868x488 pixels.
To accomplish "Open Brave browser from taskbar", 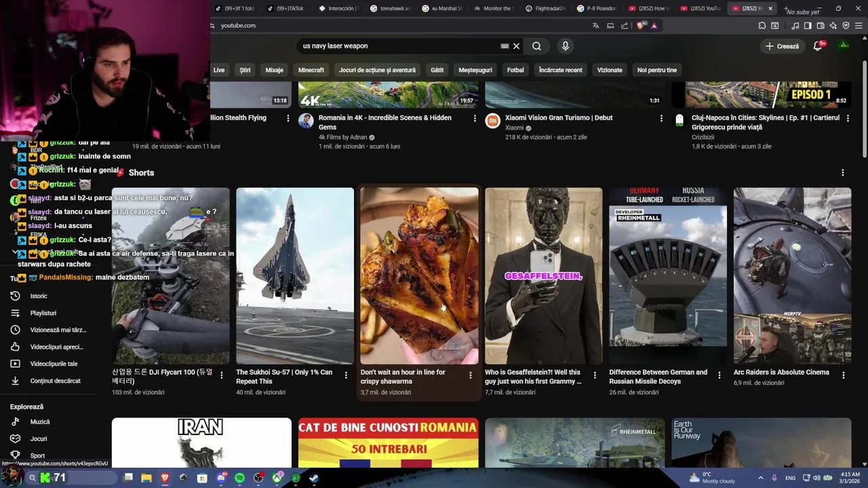I will click(165, 478).
